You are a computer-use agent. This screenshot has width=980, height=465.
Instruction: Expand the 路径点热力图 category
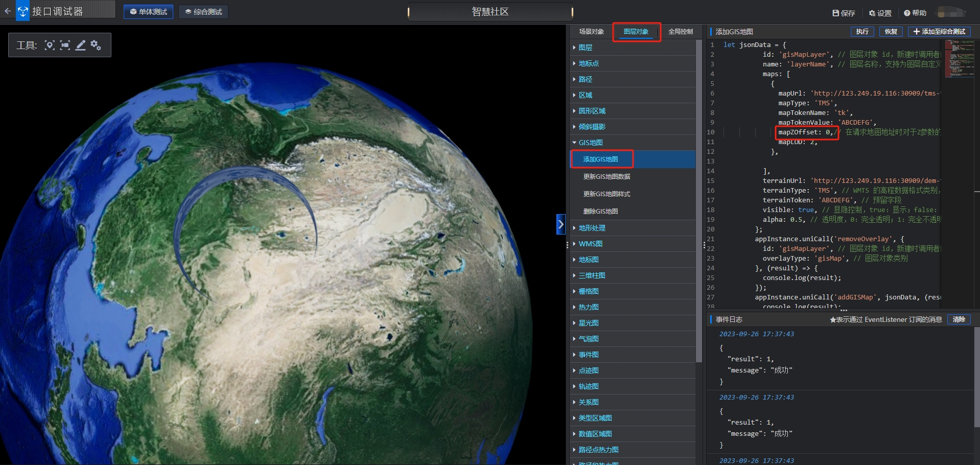633,450
